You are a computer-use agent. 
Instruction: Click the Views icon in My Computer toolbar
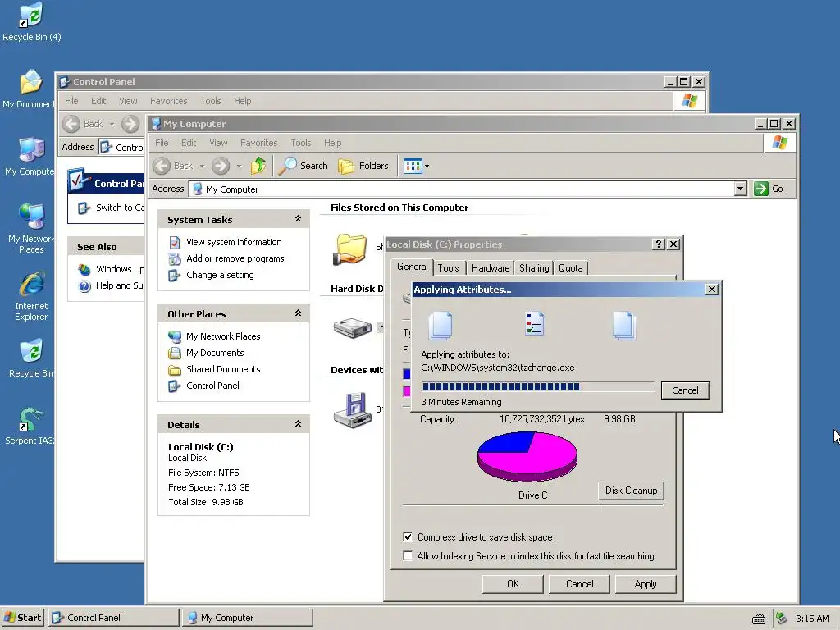click(x=413, y=166)
